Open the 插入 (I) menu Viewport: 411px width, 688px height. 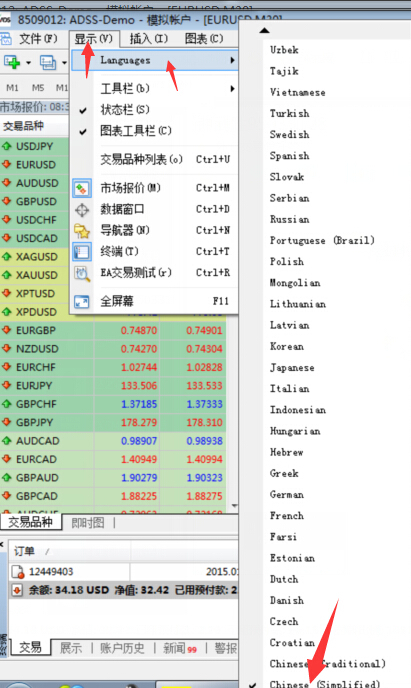[x=149, y=39]
